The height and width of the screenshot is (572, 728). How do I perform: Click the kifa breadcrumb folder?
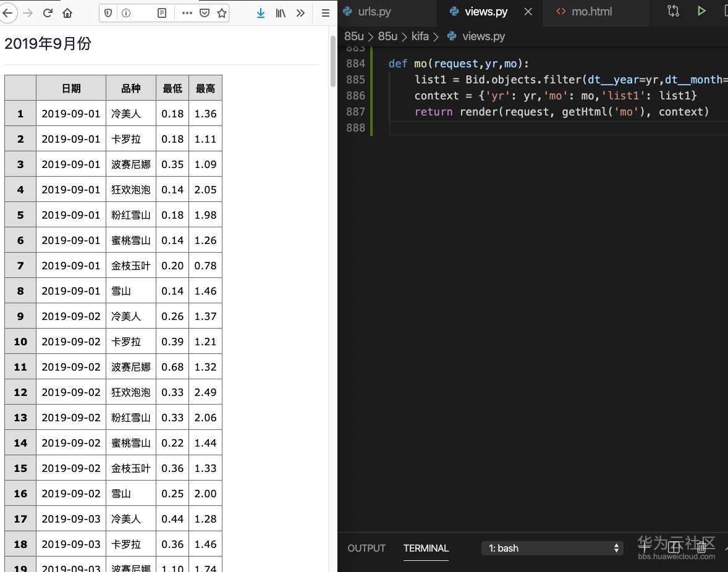coord(420,36)
